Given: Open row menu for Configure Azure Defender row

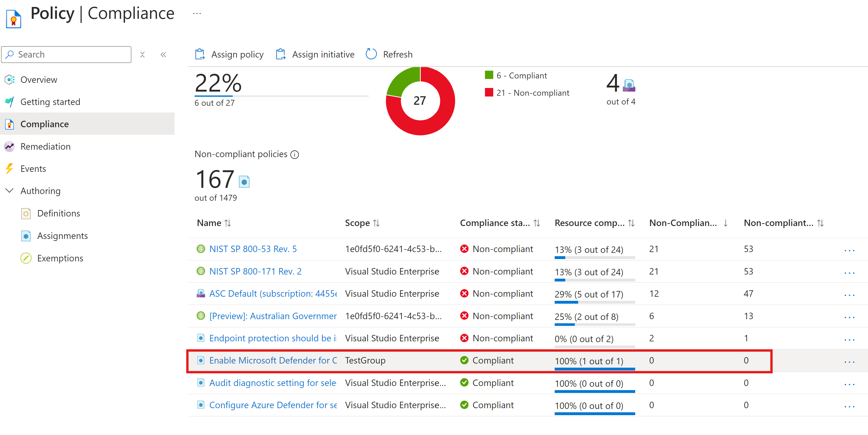Looking at the screenshot, I should pyautogui.click(x=849, y=407).
